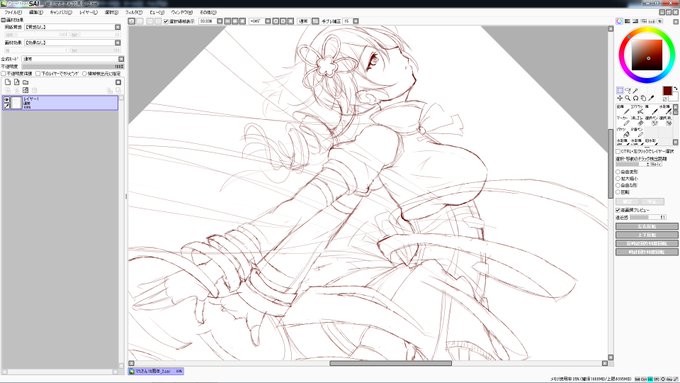Screen dimensions: 680x383
Task: Click the Undo button in the toolbar
Action: [131, 21]
